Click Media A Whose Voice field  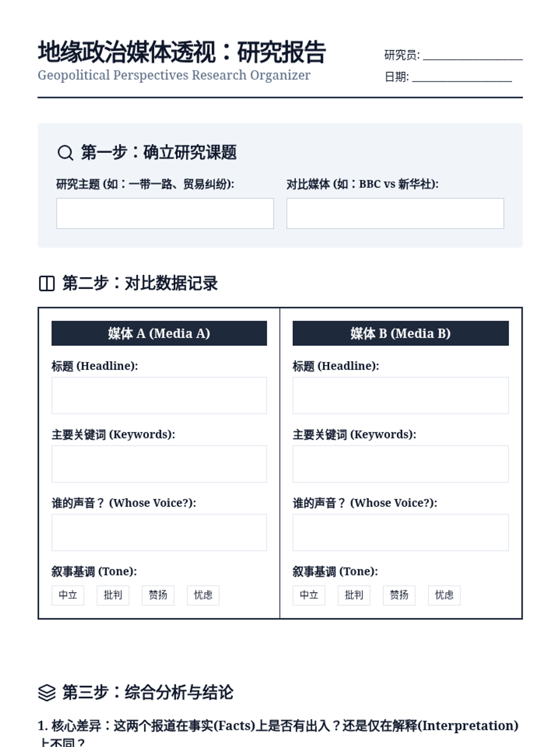[x=159, y=533]
